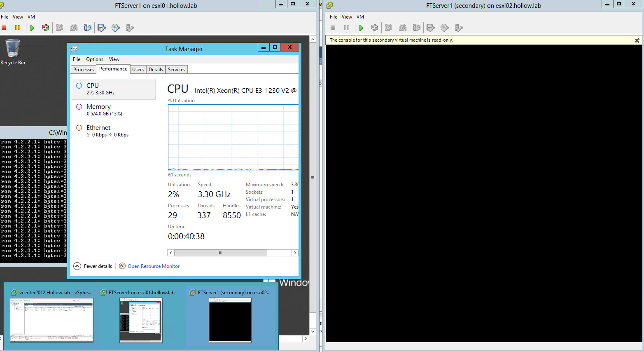Viewport: 644px width, 352px height.
Task: Reset the VM with the red-green restart icon
Action: (46, 28)
